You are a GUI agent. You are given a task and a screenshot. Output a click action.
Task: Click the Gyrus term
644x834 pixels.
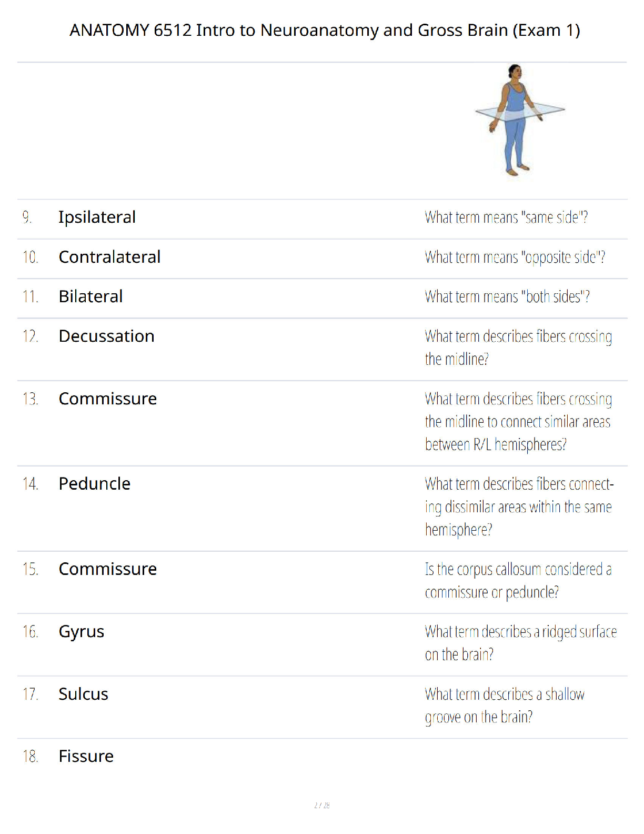pyautogui.click(x=81, y=631)
